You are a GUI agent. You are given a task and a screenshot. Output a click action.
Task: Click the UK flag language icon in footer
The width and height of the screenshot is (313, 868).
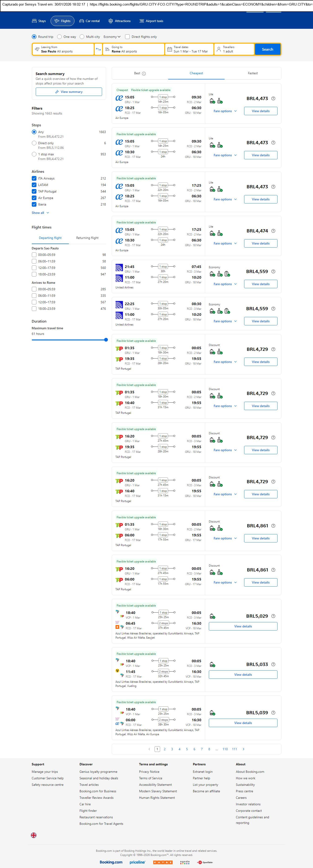tap(34, 835)
